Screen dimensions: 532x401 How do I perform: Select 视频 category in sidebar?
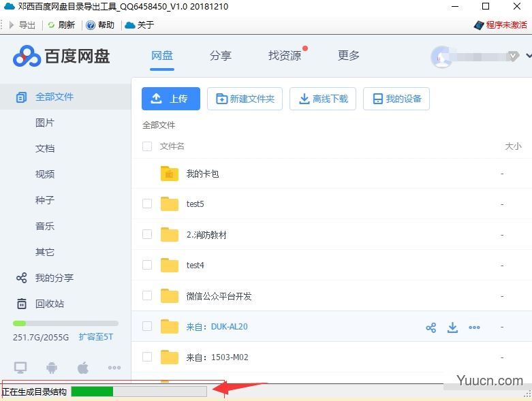coord(45,174)
